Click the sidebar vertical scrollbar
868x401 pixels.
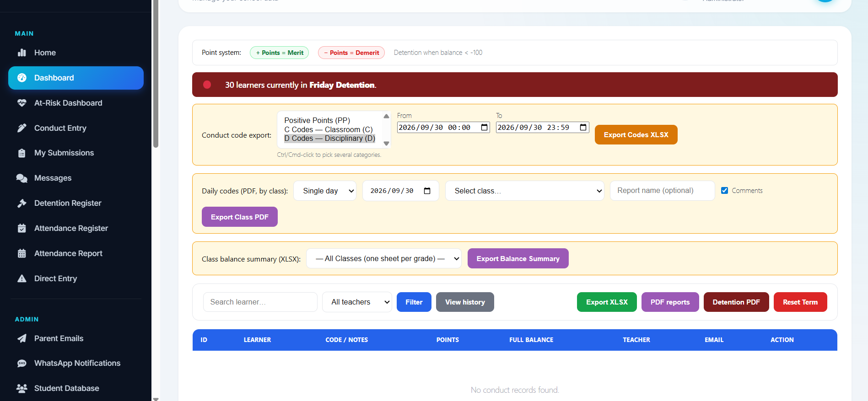156,73
